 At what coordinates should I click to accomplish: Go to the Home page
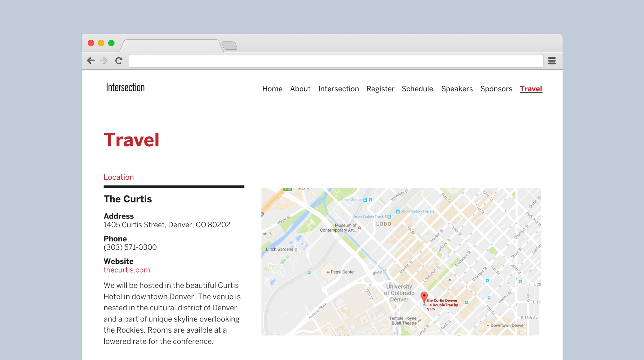272,89
